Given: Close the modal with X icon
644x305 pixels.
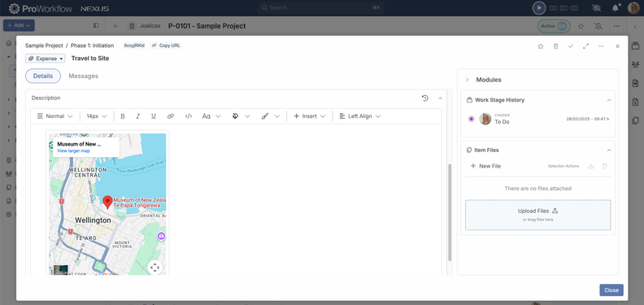Looking at the screenshot, I should click(617, 46).
